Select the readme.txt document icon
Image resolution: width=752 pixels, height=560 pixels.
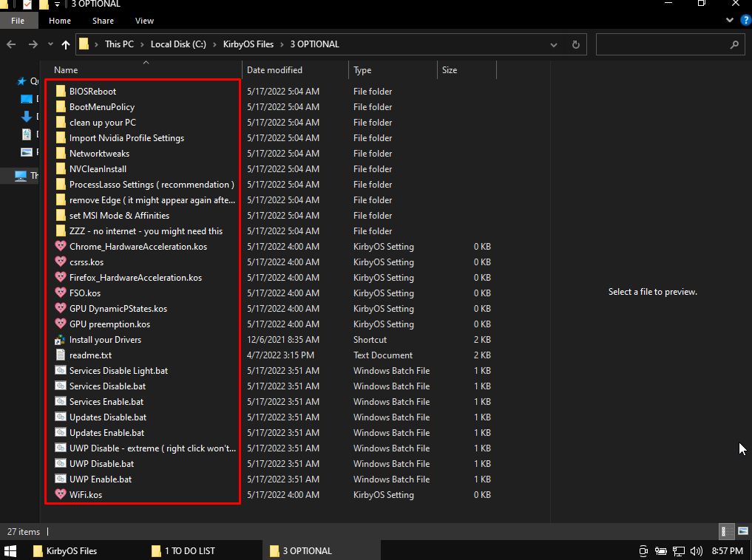point(61,355)
